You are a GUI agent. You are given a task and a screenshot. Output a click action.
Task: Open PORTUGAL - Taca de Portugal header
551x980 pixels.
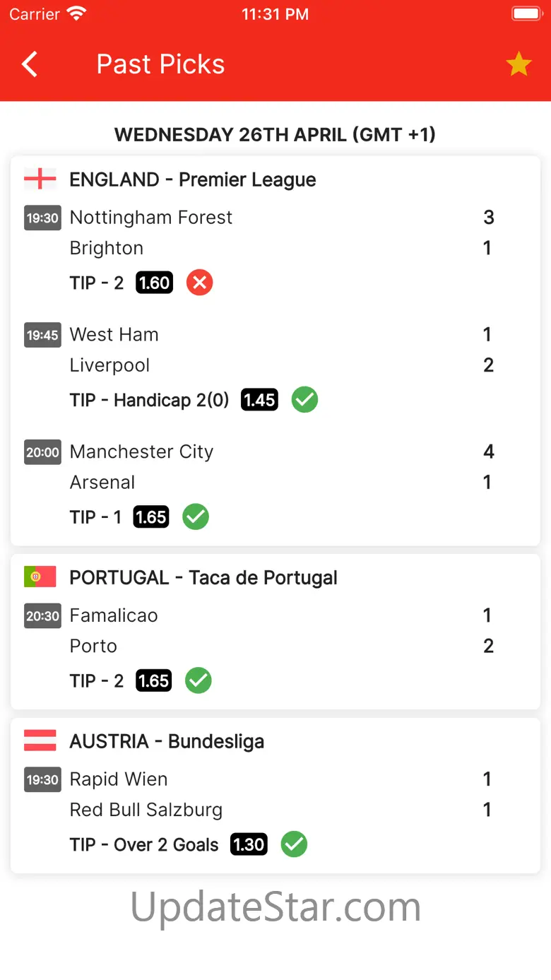[x=203, y=577]
